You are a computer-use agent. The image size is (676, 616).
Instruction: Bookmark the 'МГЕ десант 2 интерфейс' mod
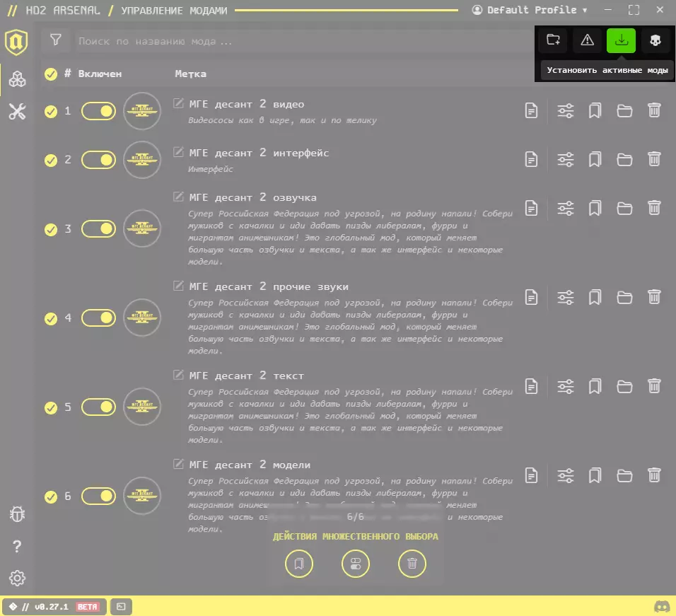point(595,160)
